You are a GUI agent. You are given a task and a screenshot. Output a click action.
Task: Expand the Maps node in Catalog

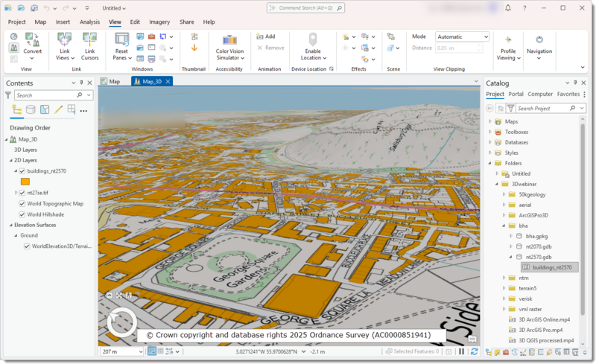pos(490,121)
